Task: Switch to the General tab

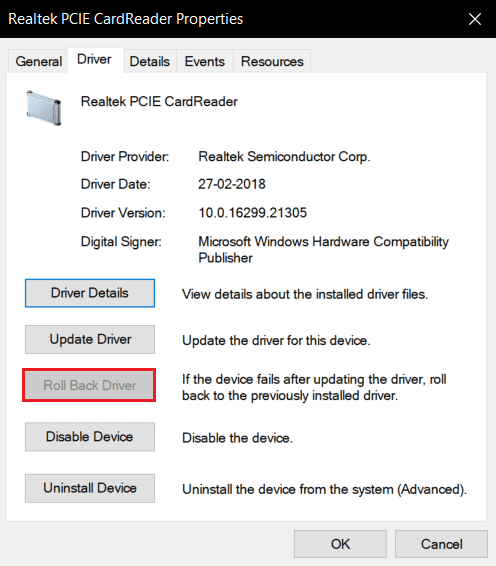Action: pyautogui.click(x=38, y=61)
